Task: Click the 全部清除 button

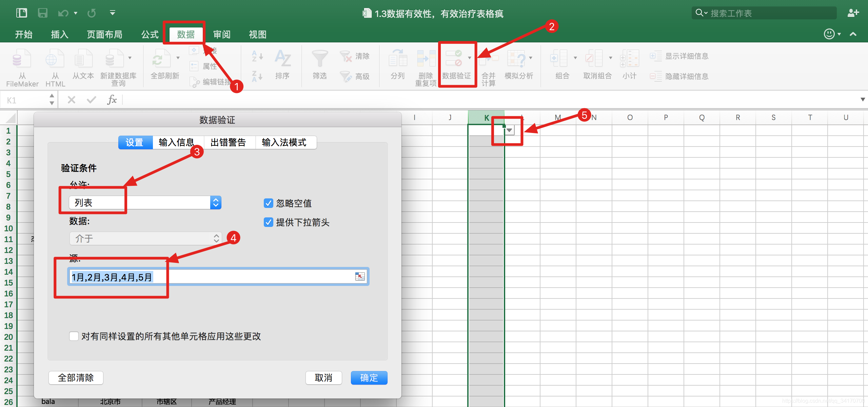Action: pyautogui.click(x=76, y=378)
